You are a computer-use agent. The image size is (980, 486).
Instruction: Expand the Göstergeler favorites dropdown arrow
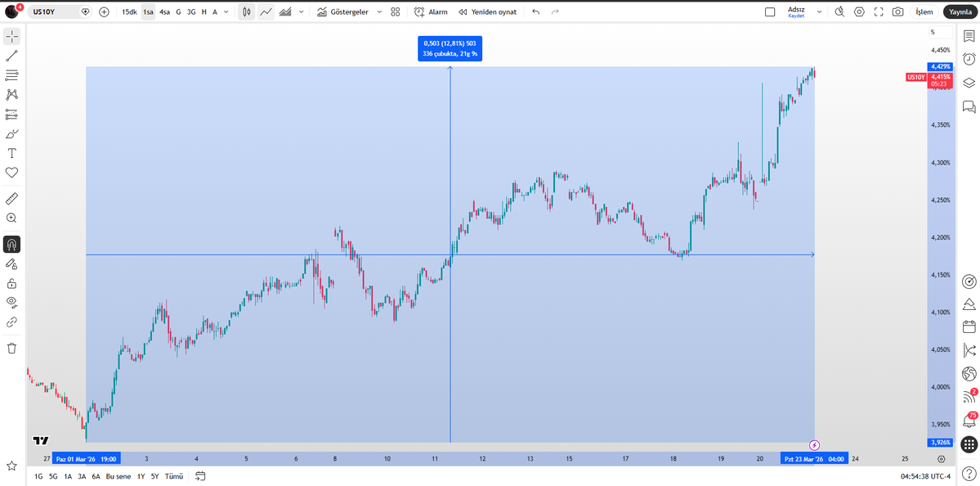pos(379,12)
